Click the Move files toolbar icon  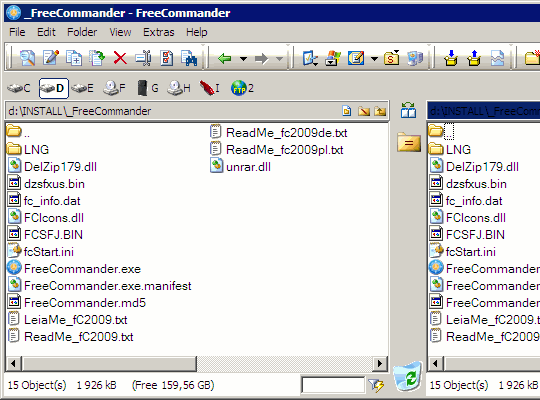point(97,58)
